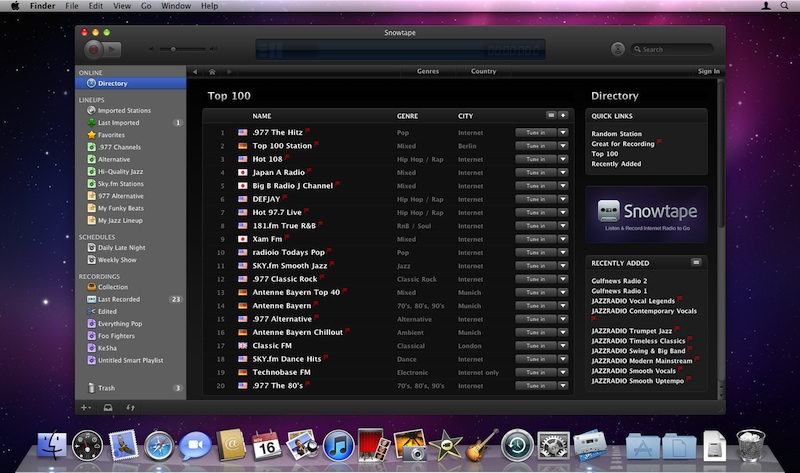Click the list view icon above stations

click(x=551, y=116)
